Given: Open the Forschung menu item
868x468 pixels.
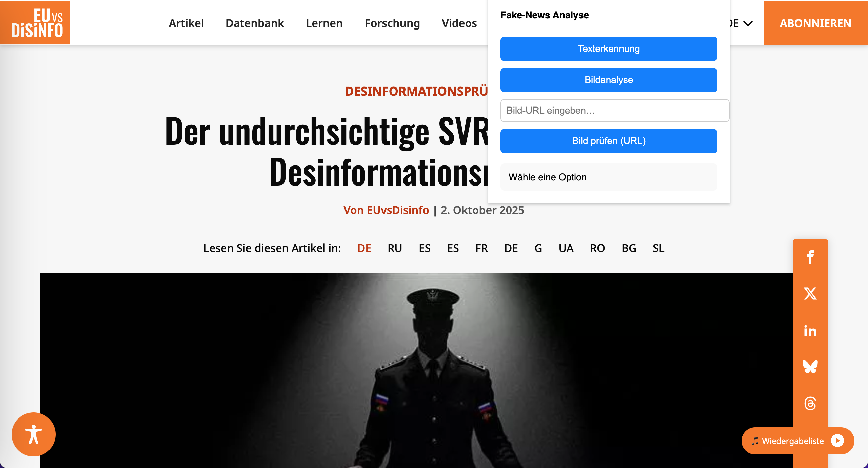Looking at the screenshot, I should tap(392, 23).
